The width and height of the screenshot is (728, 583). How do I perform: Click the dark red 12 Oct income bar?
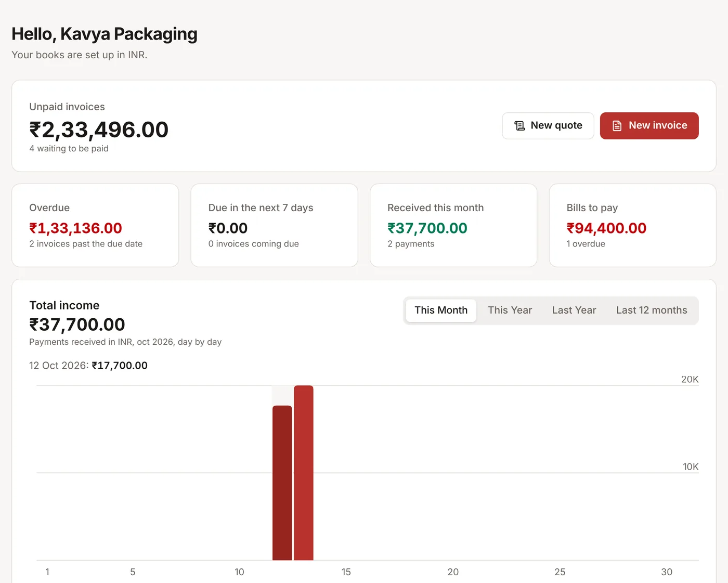pyautogui.click(x=282, y=483)
